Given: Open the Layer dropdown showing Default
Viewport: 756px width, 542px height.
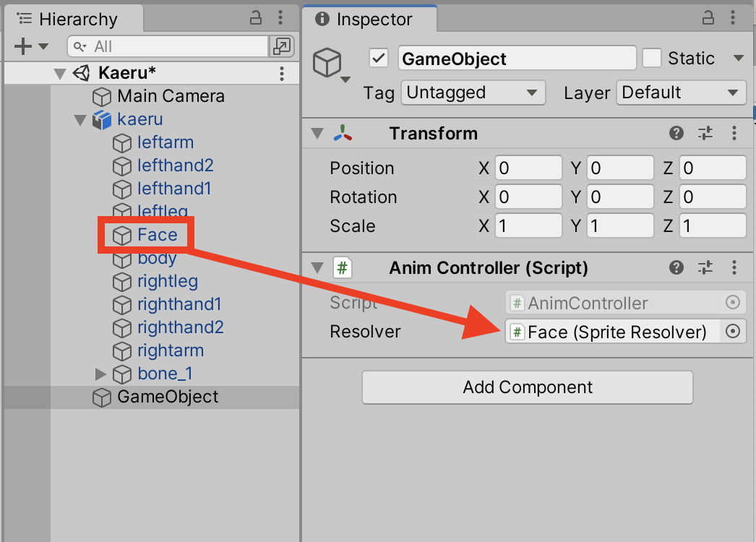Looking at the screenshot, I should [681, 93].
